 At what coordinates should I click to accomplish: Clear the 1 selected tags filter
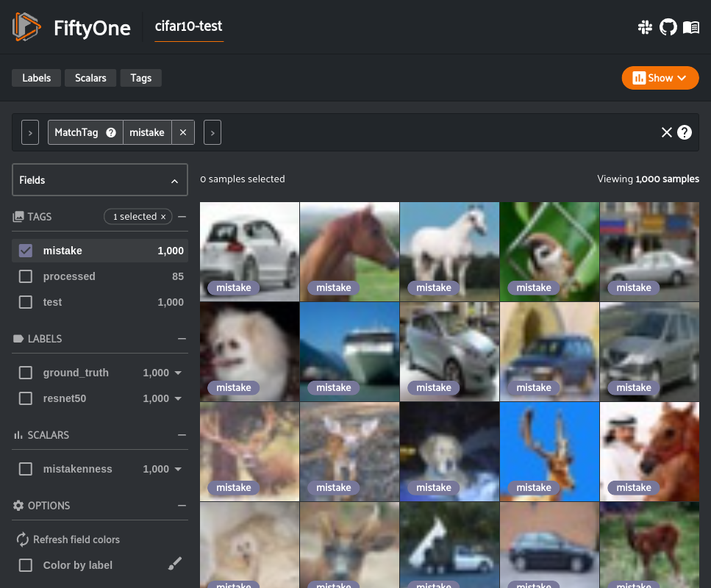tap(163, 217)
